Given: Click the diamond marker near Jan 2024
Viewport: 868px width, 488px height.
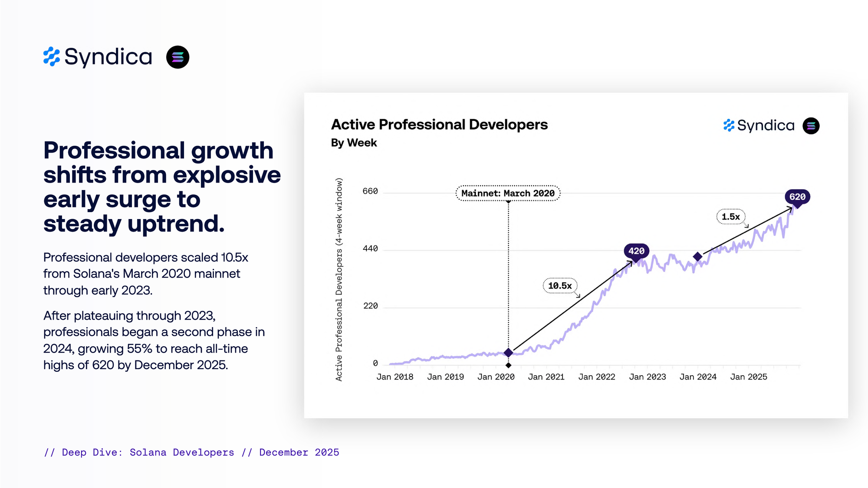Looking at the screenshot, I should point(697,257).
